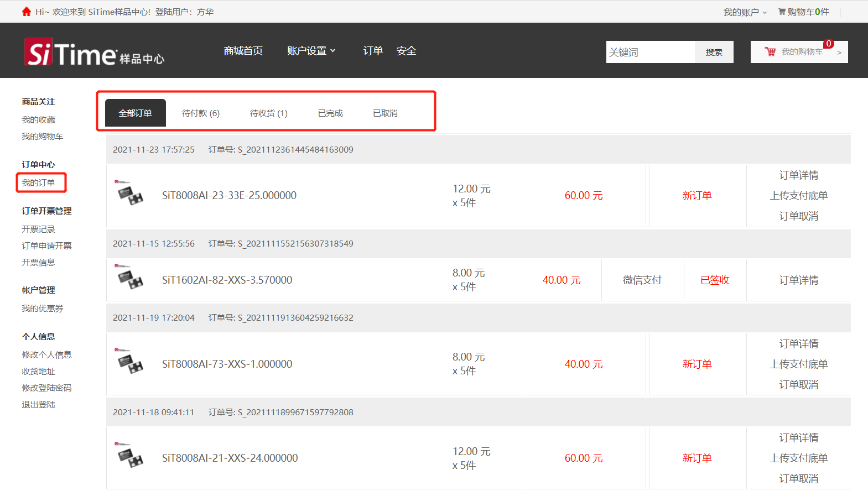Switch to the 待付款 (6) tab

pos(201,113)
